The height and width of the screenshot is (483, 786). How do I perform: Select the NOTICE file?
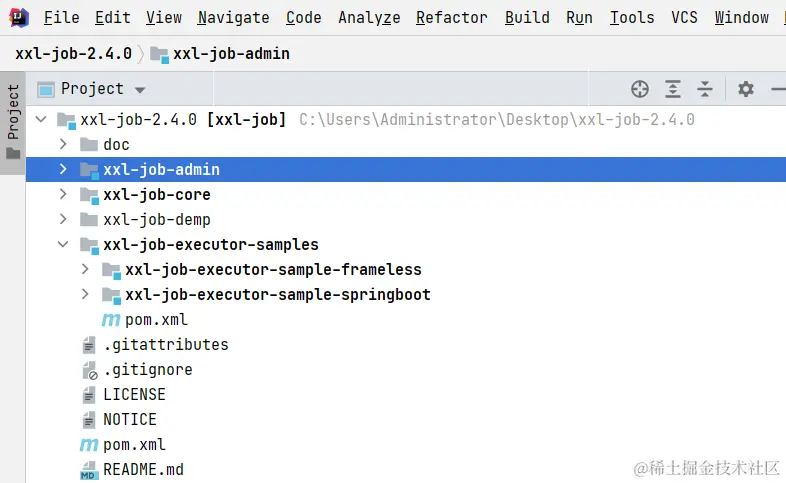pyautogui.click(x=406, y=419)
